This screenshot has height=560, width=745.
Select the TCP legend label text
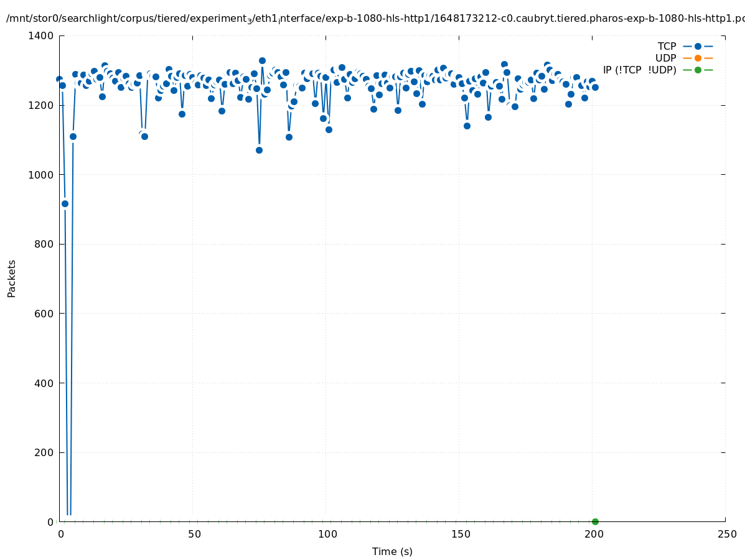(x=667, y=46)
